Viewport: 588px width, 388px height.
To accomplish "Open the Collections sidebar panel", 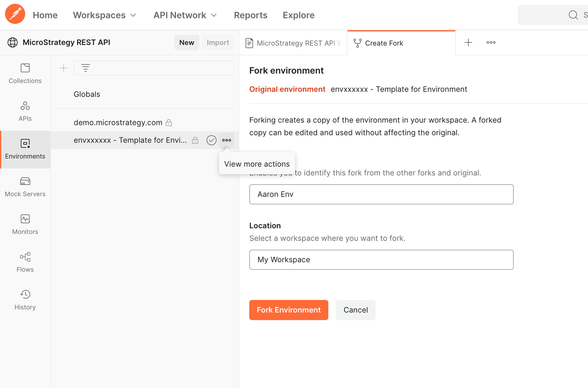I will coord(25,73).
